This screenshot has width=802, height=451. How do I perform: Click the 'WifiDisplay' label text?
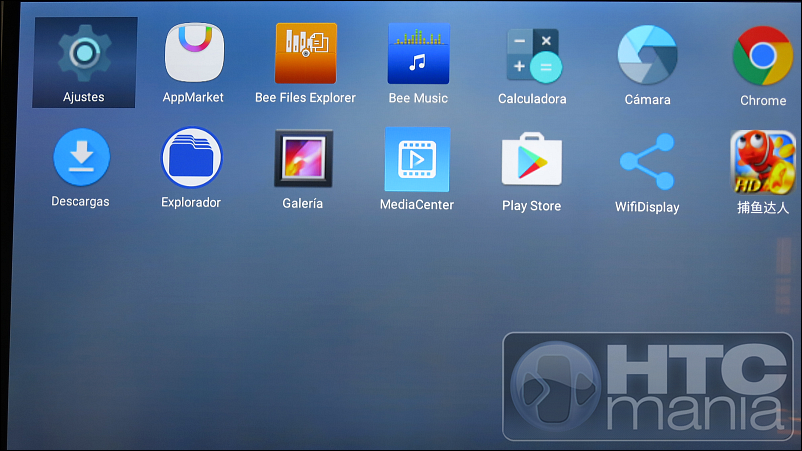(647, 207)
